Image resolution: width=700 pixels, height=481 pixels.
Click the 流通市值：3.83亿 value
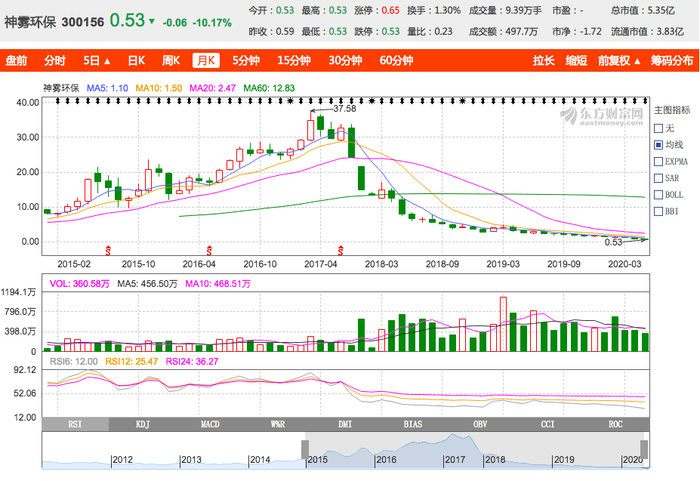(x=647, y=31)
